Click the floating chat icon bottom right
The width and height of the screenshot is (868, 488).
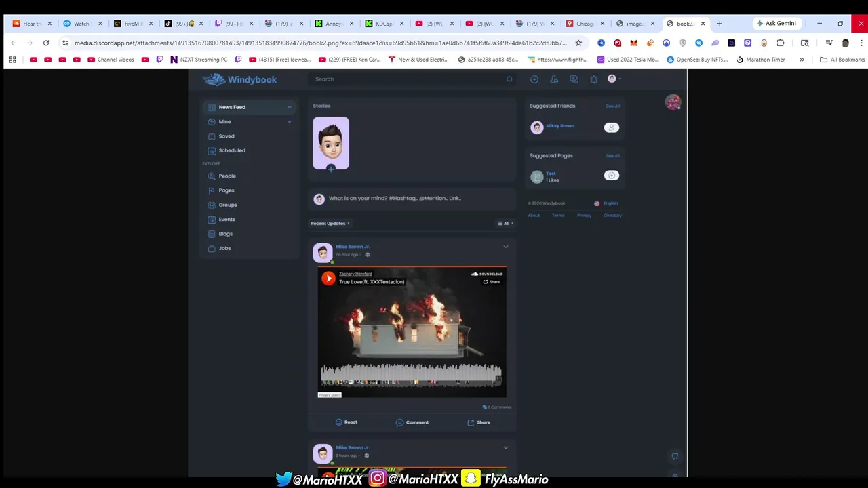[x=675, y=456]
